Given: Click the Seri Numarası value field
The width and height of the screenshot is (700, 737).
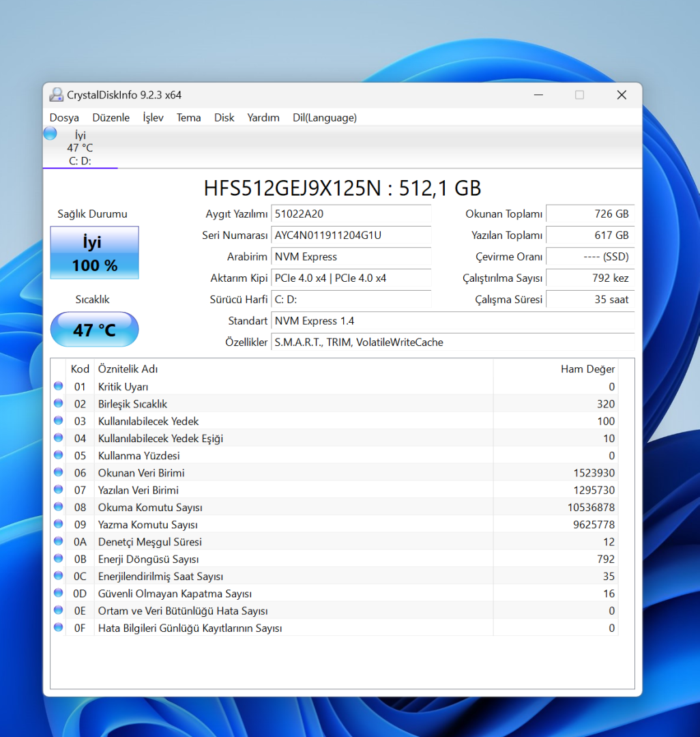Looking at the screenshot, I should pos(351,235).
